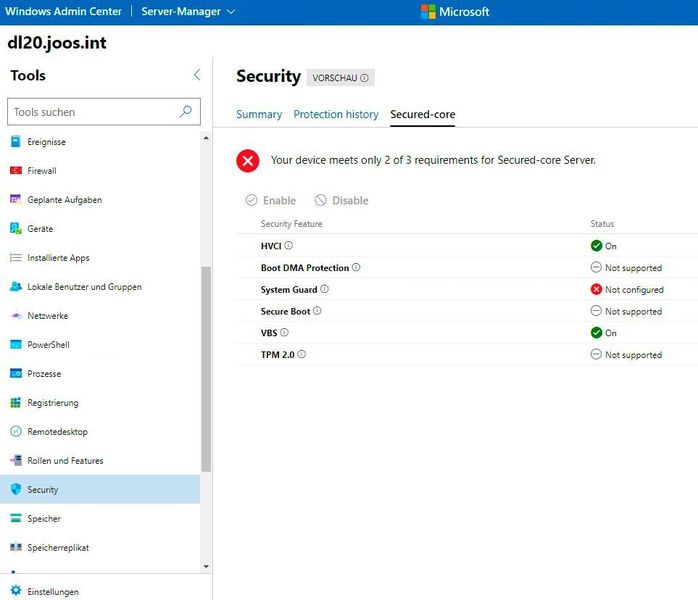Click the Speicherreplikat icon
Viewport: 698px width, 600px height.
[x=16, y=547]
